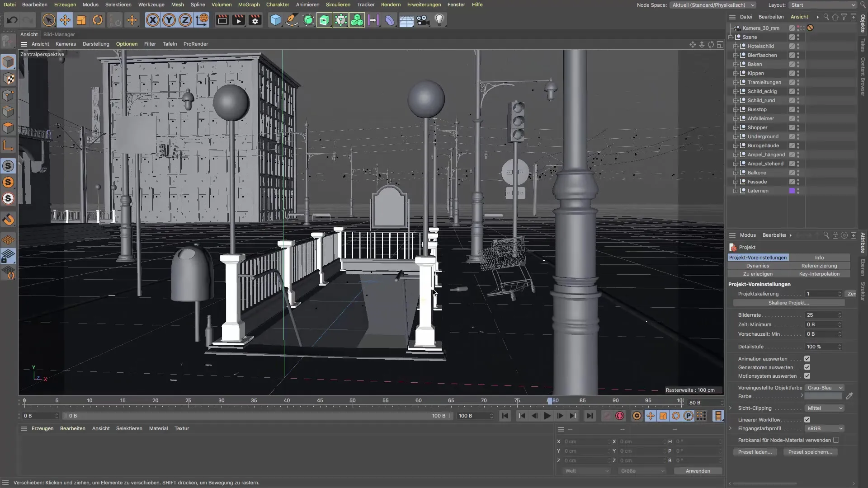Click the Farbe color swatch

pyautogui.click(x=823, y=396)
